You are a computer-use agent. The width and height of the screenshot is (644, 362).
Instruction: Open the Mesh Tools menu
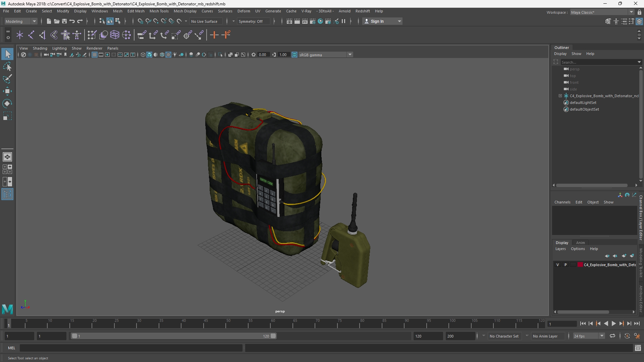[x=159, y=11]
